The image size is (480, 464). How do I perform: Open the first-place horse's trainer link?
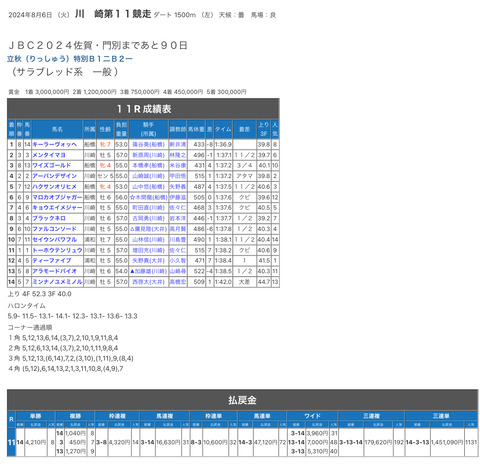(x=178, y=144)
